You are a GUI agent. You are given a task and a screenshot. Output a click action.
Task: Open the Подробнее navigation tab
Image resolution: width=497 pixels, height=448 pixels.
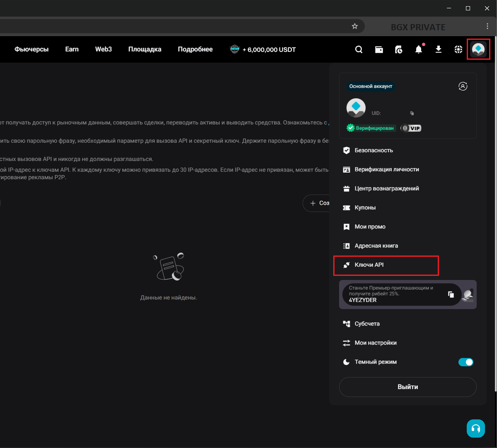coord(195,49)
